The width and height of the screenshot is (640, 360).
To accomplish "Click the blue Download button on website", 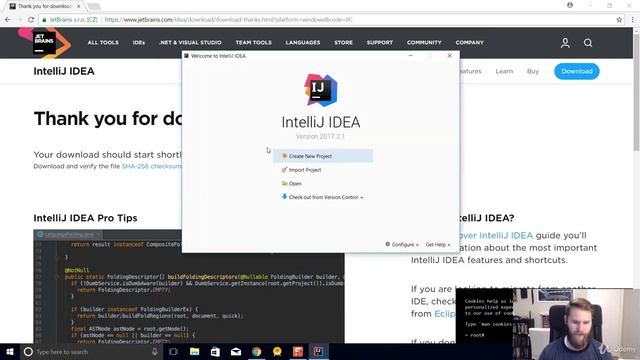I will (577, 71).
